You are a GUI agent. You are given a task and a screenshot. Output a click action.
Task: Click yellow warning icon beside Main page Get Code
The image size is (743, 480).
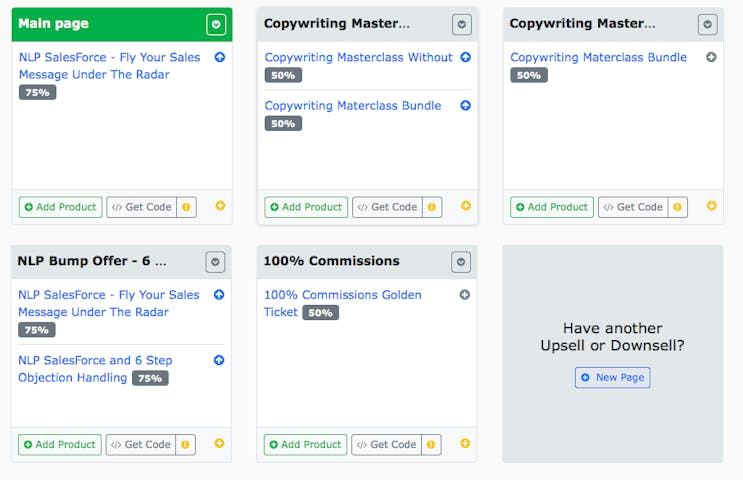click(x=187, y=207)
